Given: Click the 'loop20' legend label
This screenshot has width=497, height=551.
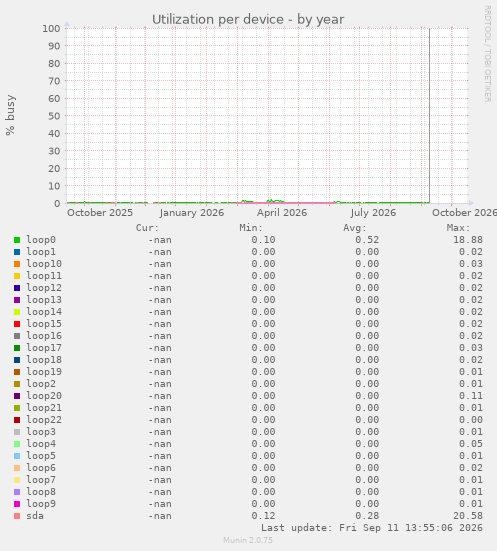Looking at the screenshot, I should [44, 396].
